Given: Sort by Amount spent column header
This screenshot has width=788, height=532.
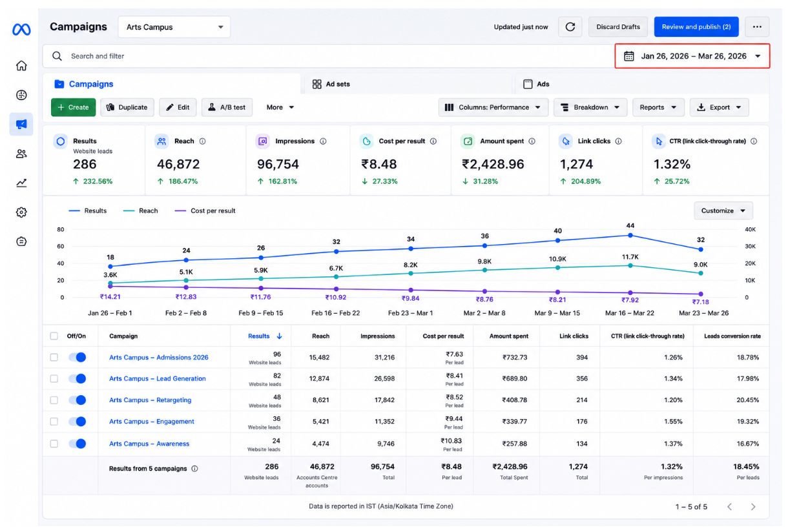Looking at the screenshot, I should (x=509, y=336).
